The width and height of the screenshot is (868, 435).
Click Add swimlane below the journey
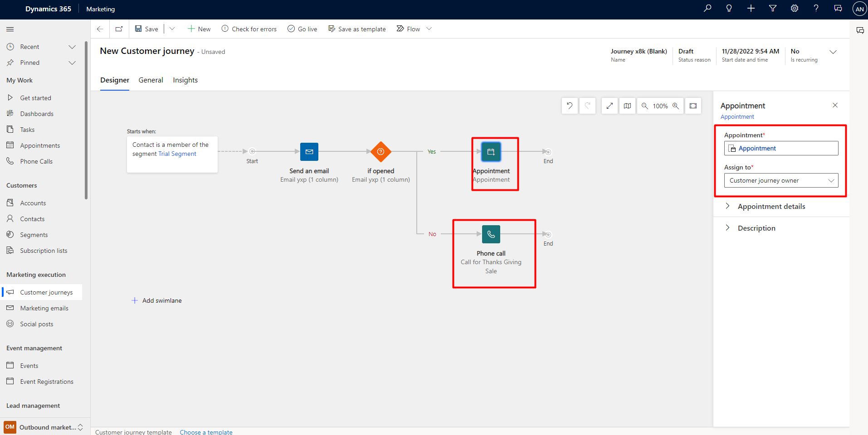156,300
